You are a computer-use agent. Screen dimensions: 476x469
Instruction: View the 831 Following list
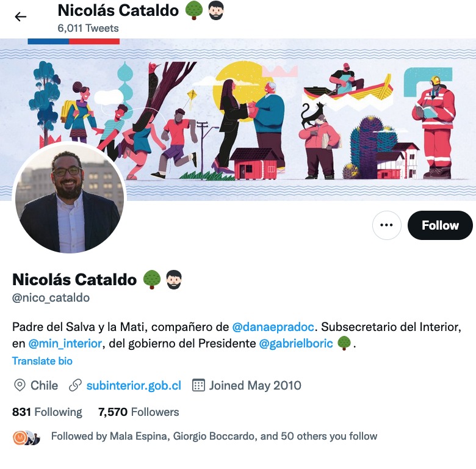(47, 412)
